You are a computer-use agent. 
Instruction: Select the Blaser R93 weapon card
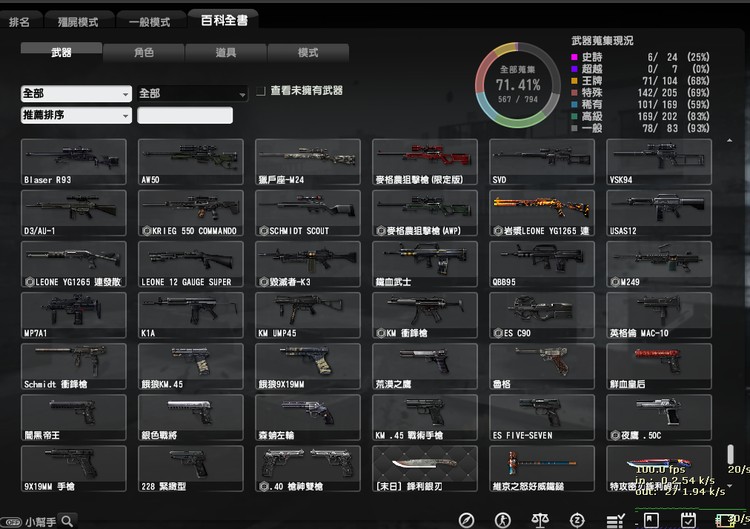pyautogui.click(x=74, y=162)
